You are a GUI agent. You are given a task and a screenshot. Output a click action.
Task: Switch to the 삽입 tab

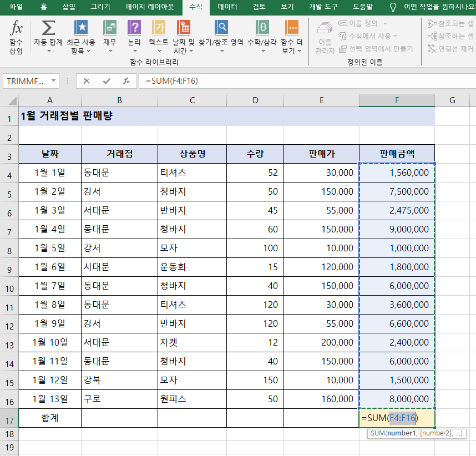click(69, 7)
